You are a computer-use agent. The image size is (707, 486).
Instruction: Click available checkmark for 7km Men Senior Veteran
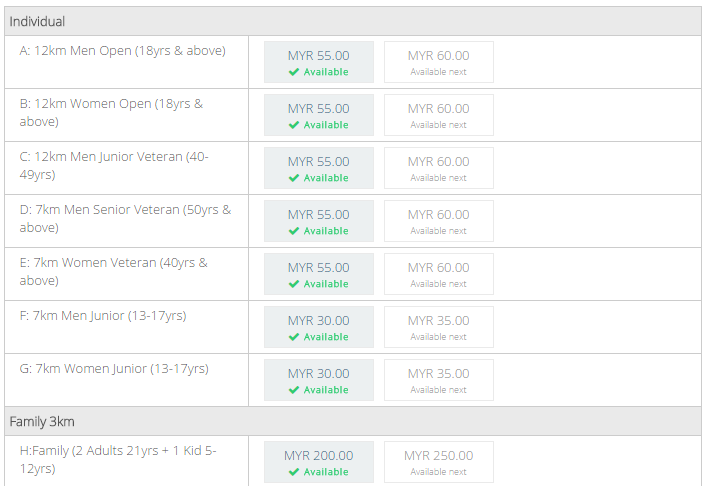click(294, 231)
